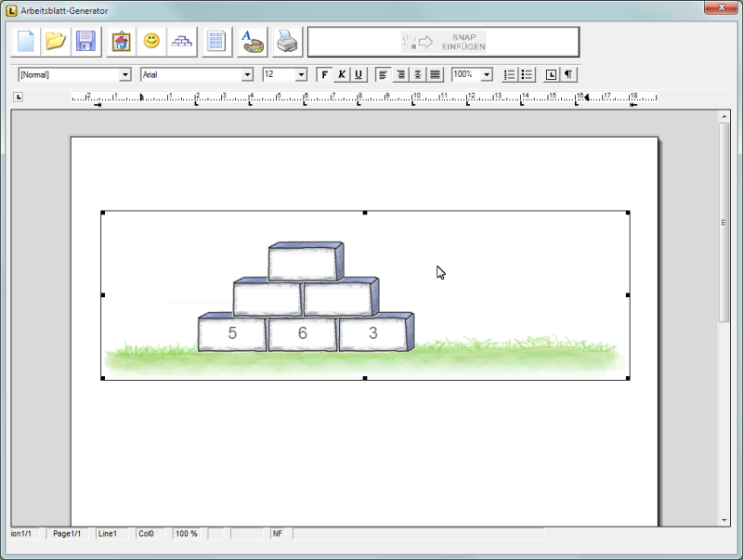743x560 pixels.
Task: Open the text art palette icon
Action: click(x=252, y=41)
